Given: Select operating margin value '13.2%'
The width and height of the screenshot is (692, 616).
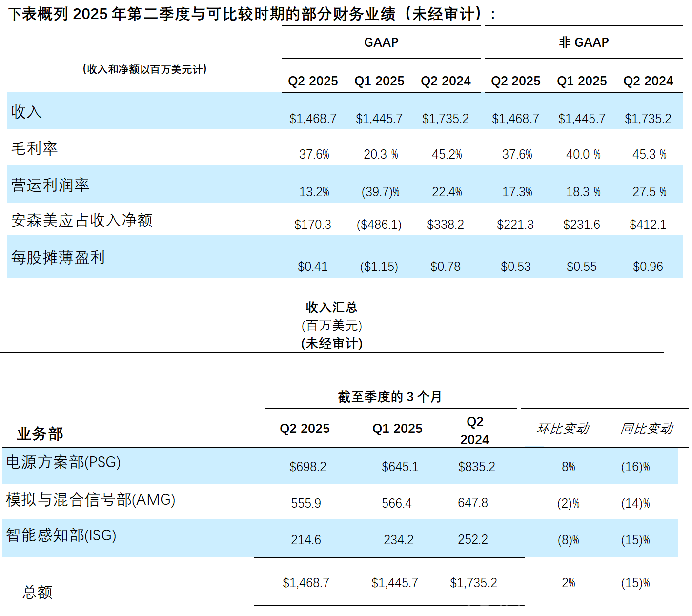Looking at the screenshot, I should coord(314,192).
